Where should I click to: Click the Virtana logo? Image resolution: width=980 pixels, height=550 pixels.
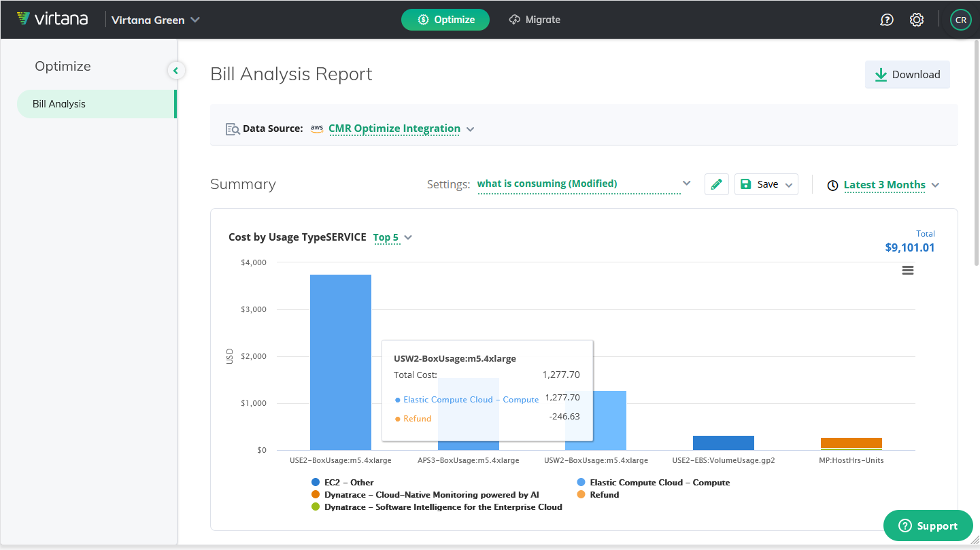pyautogui.click(x=52, y=19)
